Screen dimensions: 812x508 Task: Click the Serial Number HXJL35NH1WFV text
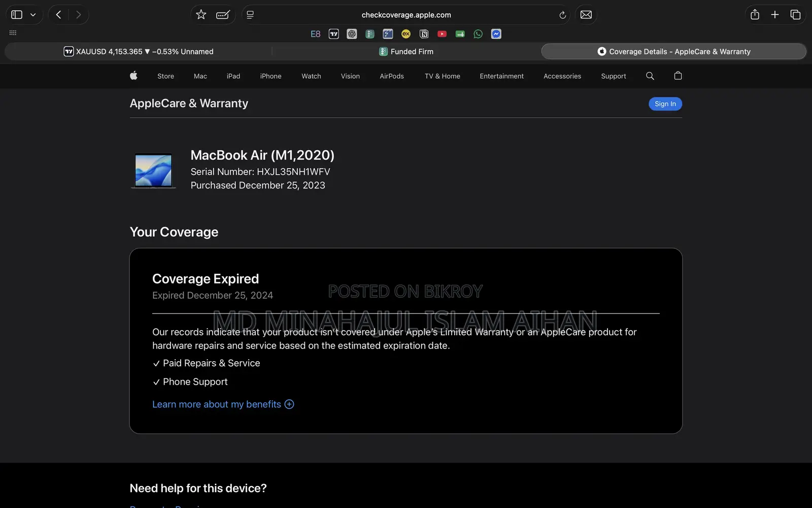(x=260, y=172)
